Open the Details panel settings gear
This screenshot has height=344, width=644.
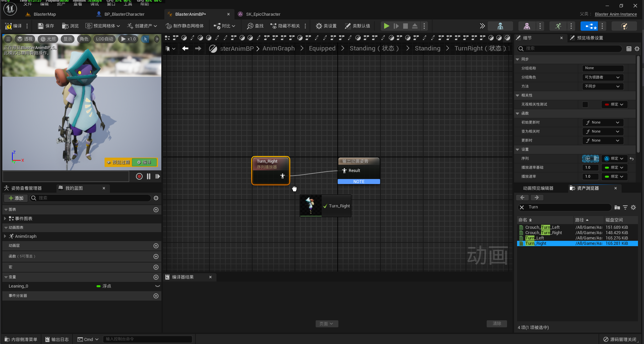(x=637, y=49)
